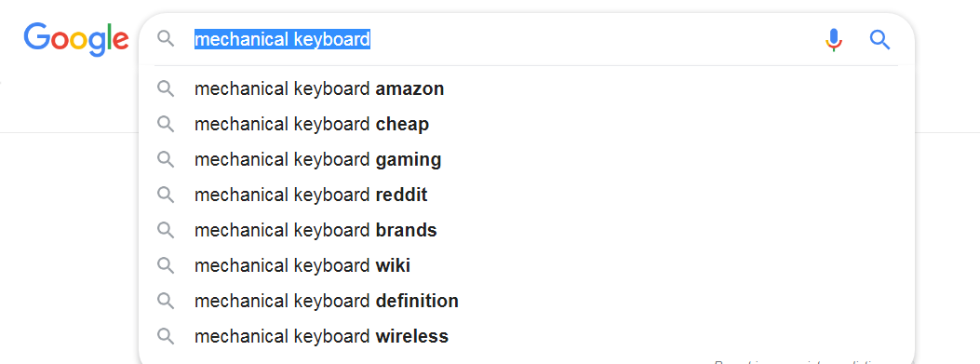Click magnifier icon beside the definition suggestion

166,301
